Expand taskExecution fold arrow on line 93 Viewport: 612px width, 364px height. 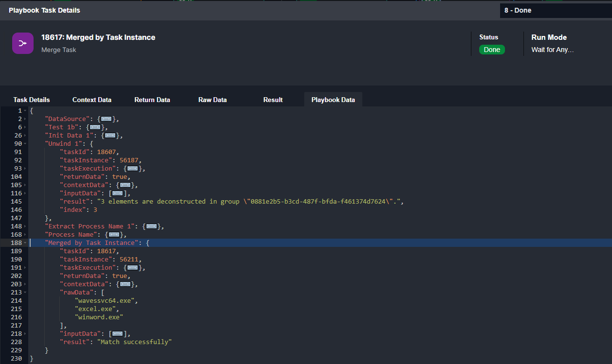tap(25, 169)
